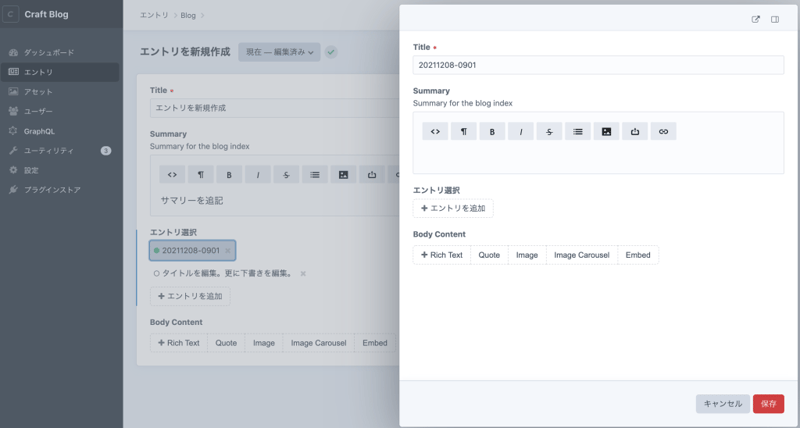Open GraphQL in the sidebar
Image resolution: width=800 pixels, height=428 pixels.
(x=40, y=131)
